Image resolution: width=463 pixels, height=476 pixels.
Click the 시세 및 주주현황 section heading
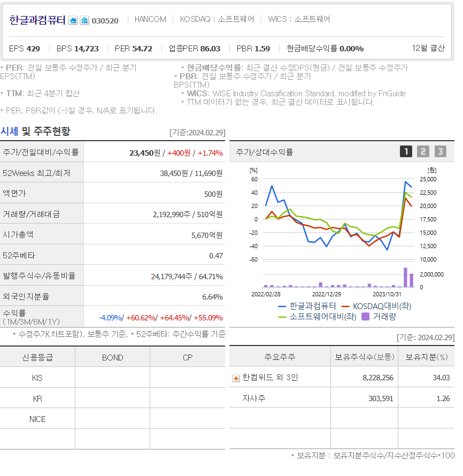click(35, 131)
